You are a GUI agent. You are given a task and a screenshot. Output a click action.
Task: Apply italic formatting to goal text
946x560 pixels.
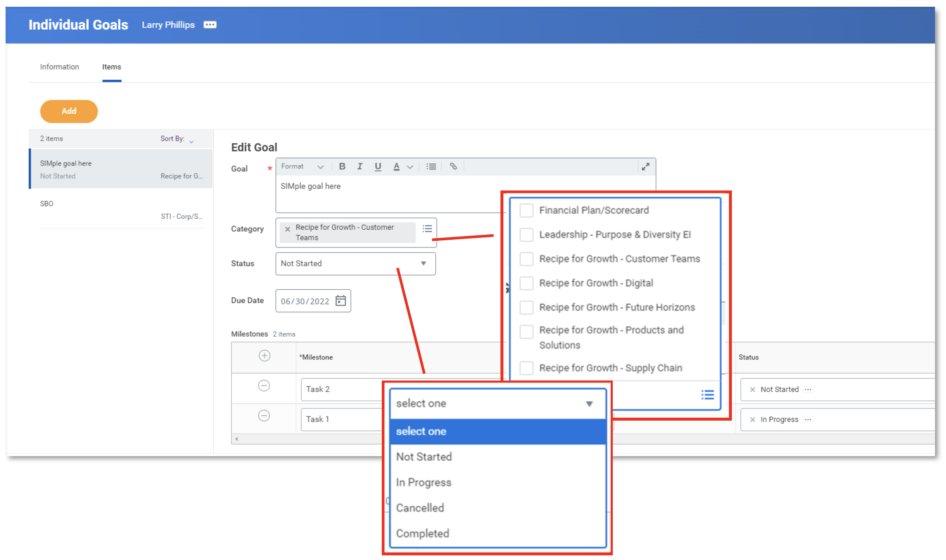[x=360, y=166]
